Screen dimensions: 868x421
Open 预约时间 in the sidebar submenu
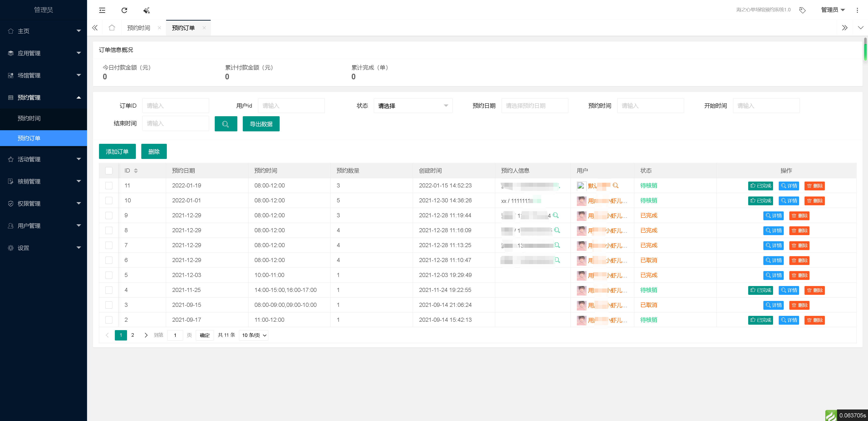click(x=29, y=118)
